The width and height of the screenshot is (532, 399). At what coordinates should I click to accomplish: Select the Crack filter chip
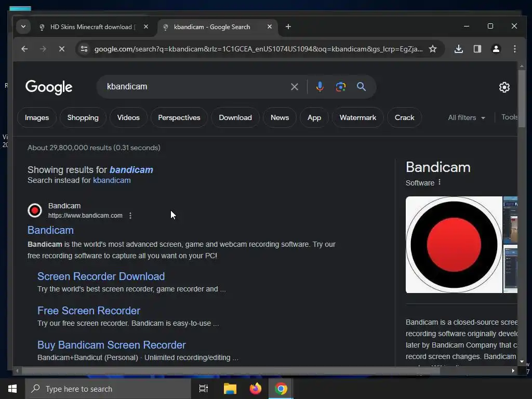pos(404,117)
